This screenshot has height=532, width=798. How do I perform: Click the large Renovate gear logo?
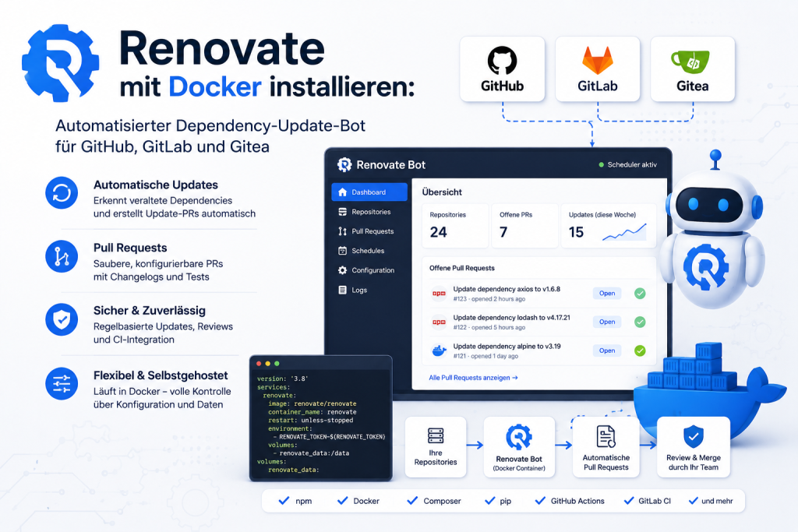(x=60, y=62)
